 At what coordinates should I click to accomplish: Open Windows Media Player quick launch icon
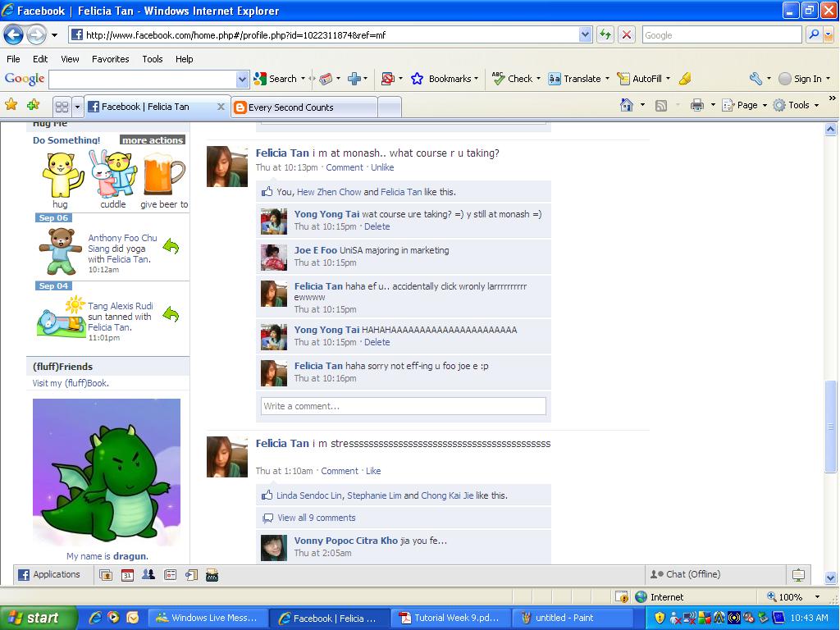pyautogui.click(x=113, y=618)
